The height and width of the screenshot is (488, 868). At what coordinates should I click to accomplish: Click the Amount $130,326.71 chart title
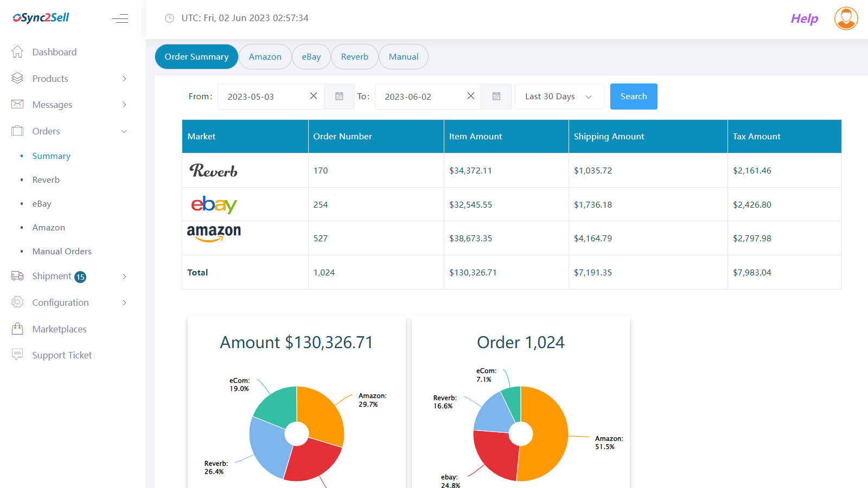(x=296, y=343)
